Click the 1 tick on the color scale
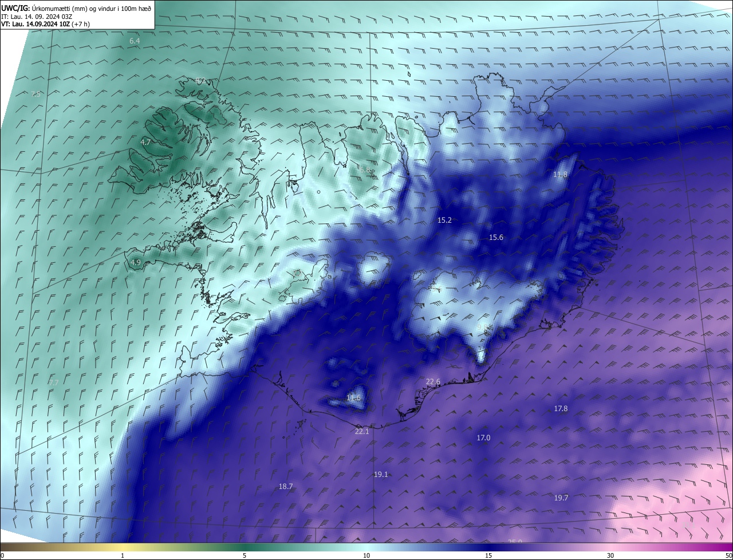Screen dimensions: 733x560 tap(123, 555)
